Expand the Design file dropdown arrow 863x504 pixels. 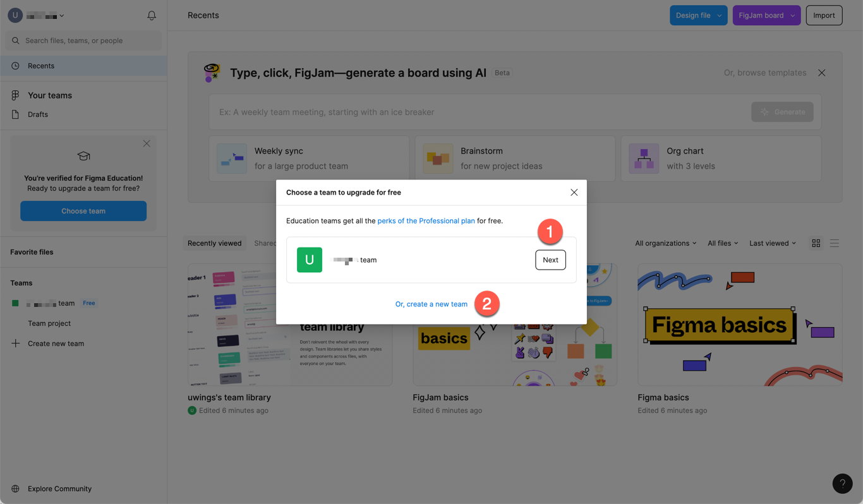click(x=719, y=16)
